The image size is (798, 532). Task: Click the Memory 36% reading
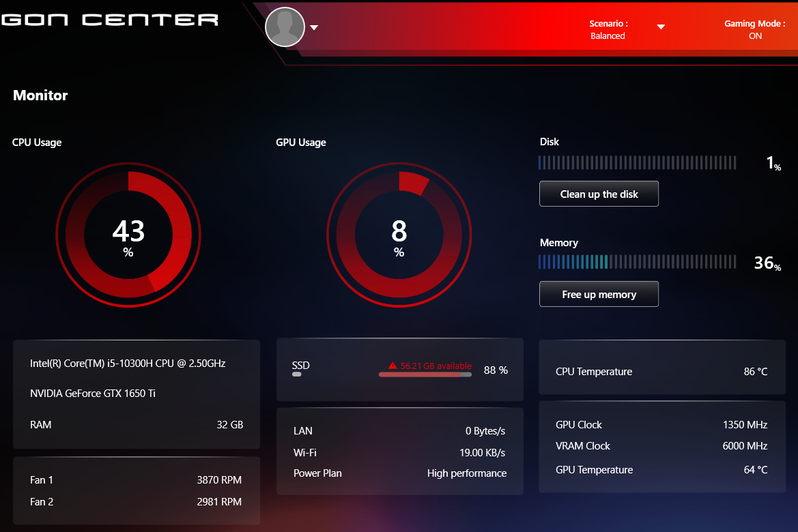coord(767,263)
